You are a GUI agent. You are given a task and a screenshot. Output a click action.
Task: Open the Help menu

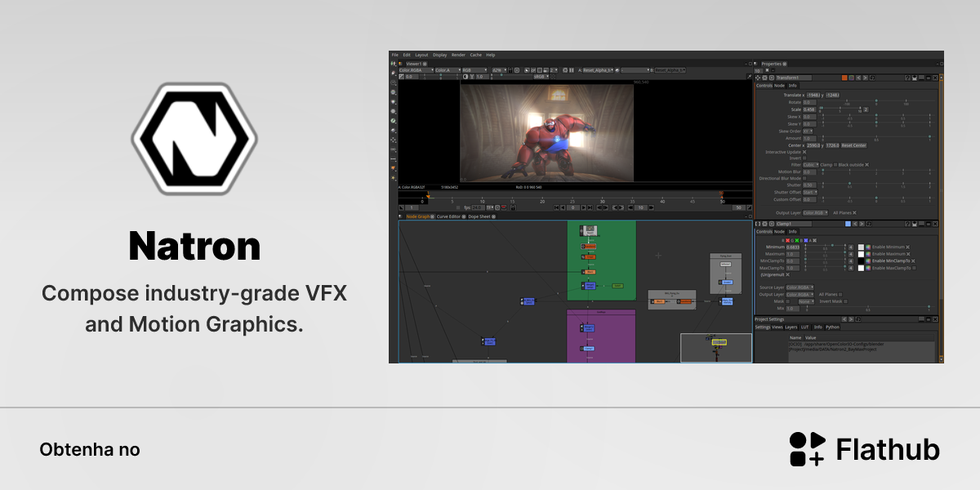(491, 55)
